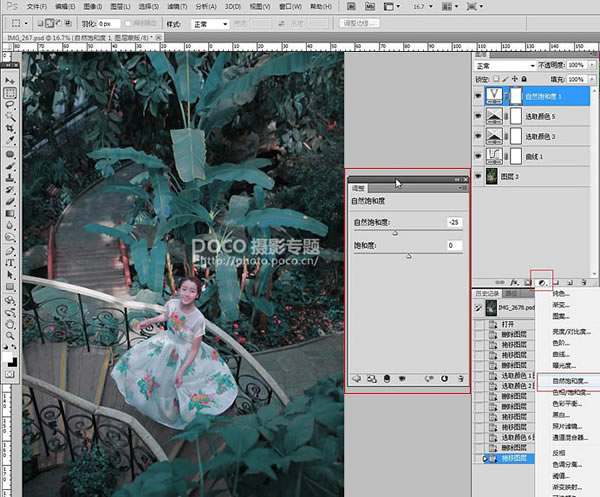
Task: Toggle lock transparent pixels checkbox
Action: click(x=496, y=79)
